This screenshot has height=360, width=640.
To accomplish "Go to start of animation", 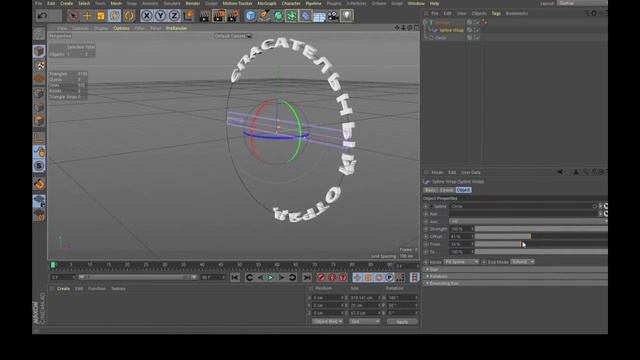I will (235, 278).
